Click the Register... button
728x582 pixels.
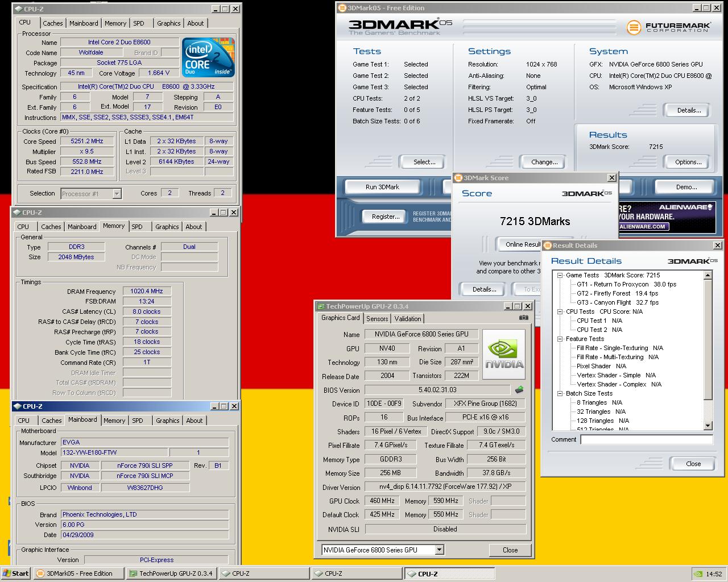tap(386, 217)
